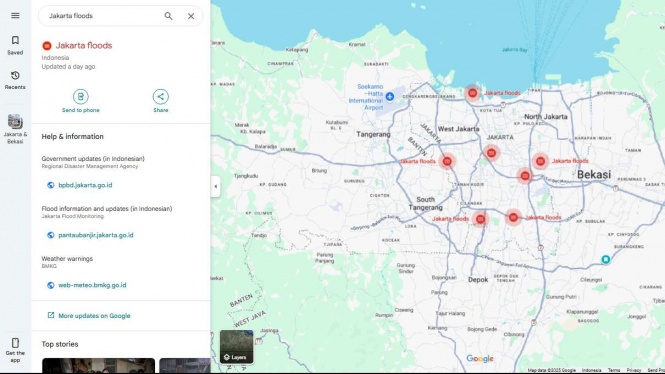
Task: Click the Indonesia link in map footer
Action: 592,370
